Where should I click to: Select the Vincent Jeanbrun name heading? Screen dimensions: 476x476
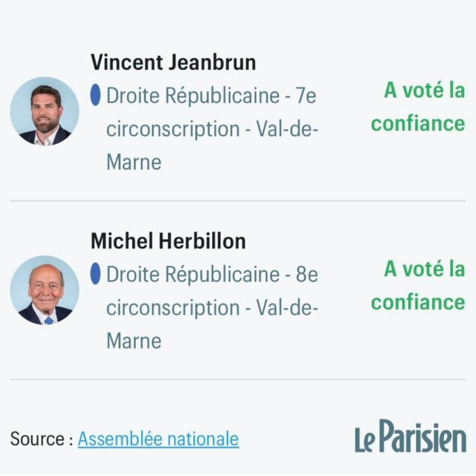coord(173,62)
